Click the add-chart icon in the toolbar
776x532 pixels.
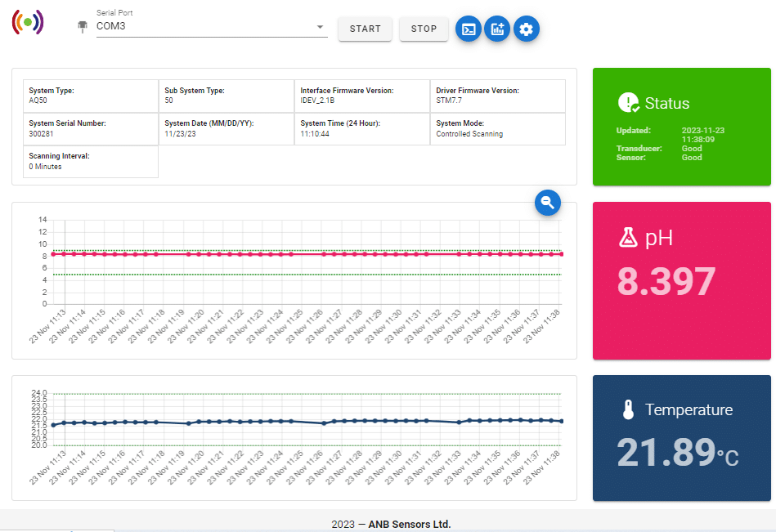[497, 29]
